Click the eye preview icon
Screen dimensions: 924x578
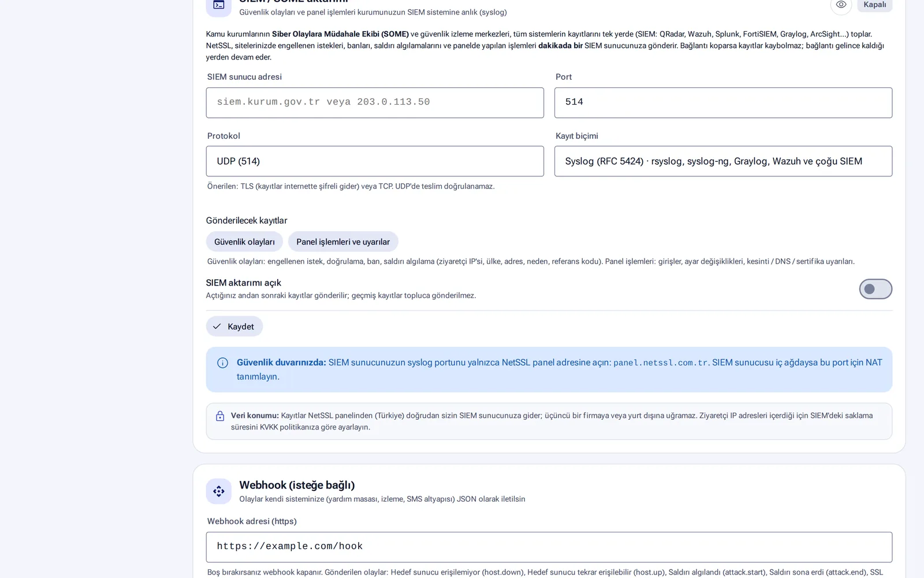point(841,5)
